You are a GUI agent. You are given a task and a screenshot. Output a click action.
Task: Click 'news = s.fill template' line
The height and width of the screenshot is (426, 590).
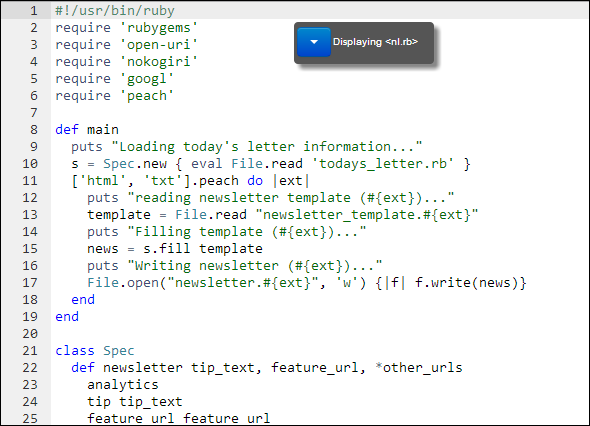coord(175,248)
